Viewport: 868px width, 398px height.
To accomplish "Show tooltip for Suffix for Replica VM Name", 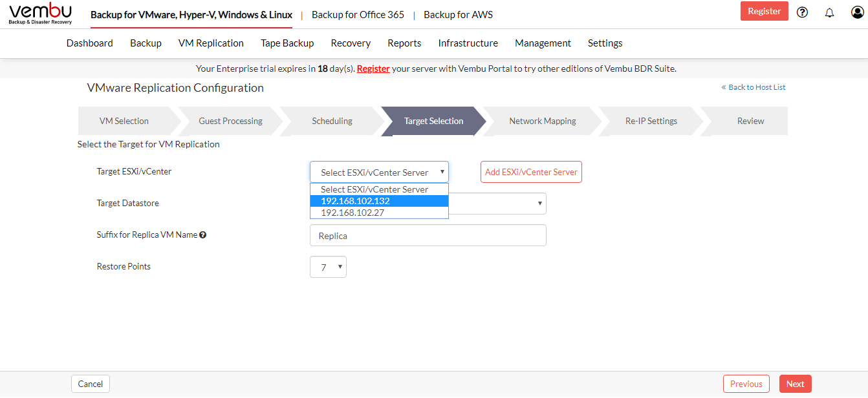I will click(x=203, y=235).
